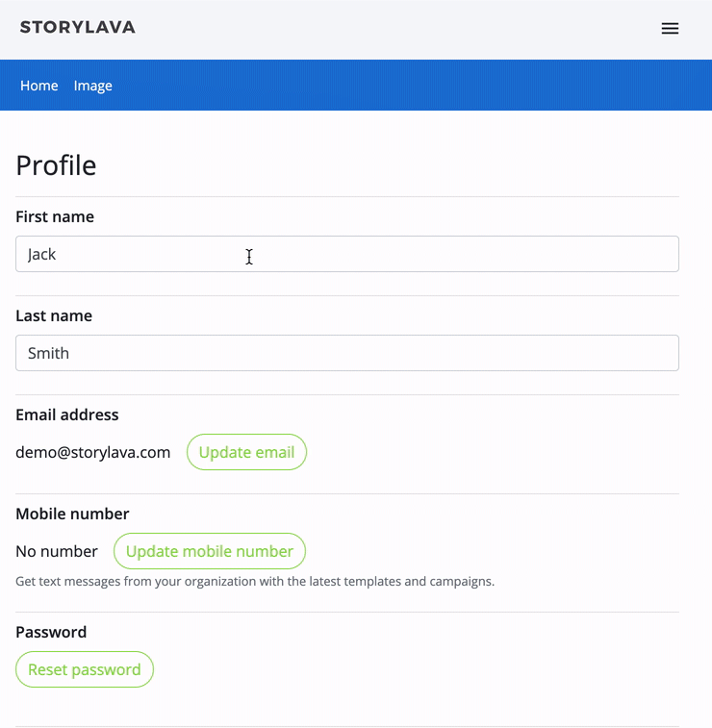This screenshot has height=728, width=712.
Task: Click the Mobile number section label
Action: (72, 514)
